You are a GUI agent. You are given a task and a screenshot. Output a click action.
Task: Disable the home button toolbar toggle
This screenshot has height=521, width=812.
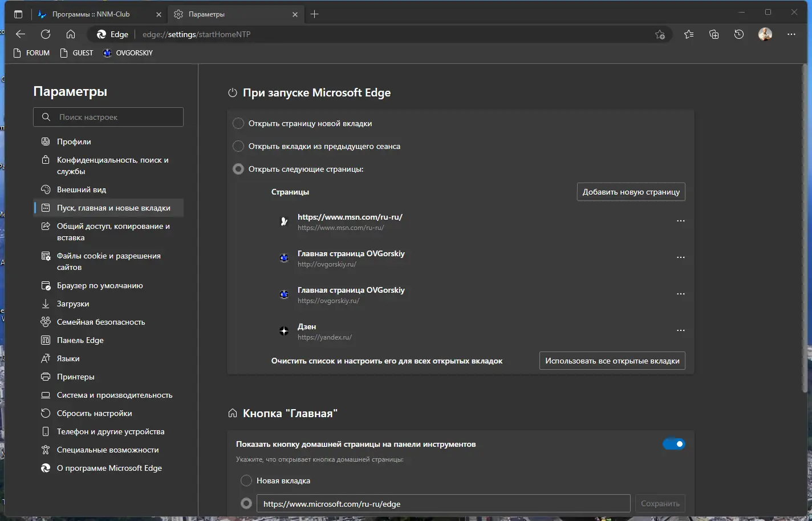[x=673, y=444]
